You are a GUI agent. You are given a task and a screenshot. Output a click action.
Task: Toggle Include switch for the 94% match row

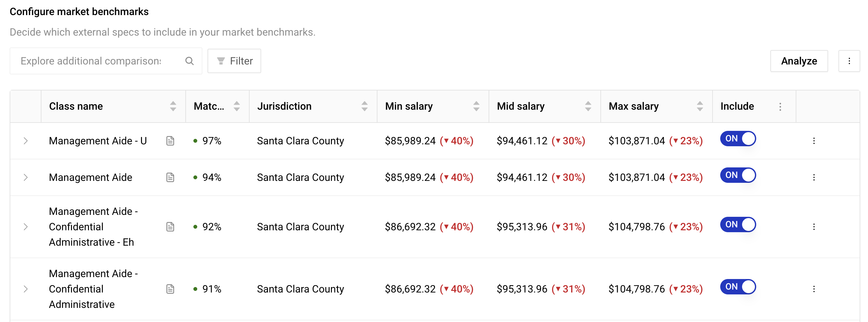738,175
